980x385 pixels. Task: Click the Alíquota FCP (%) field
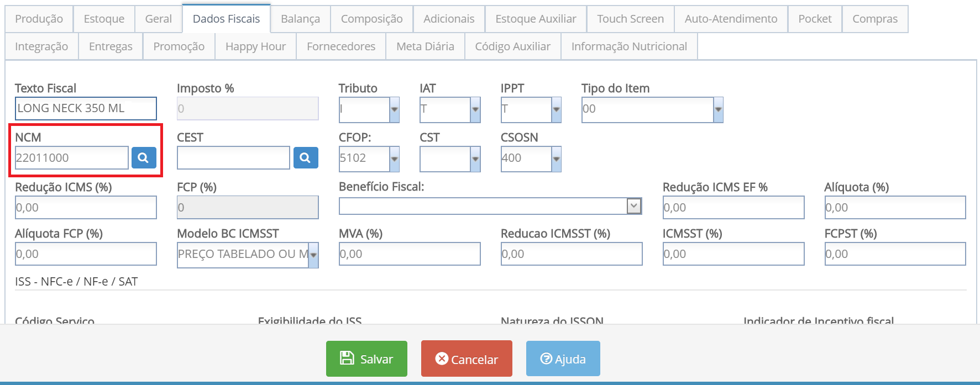click(86, 254)
